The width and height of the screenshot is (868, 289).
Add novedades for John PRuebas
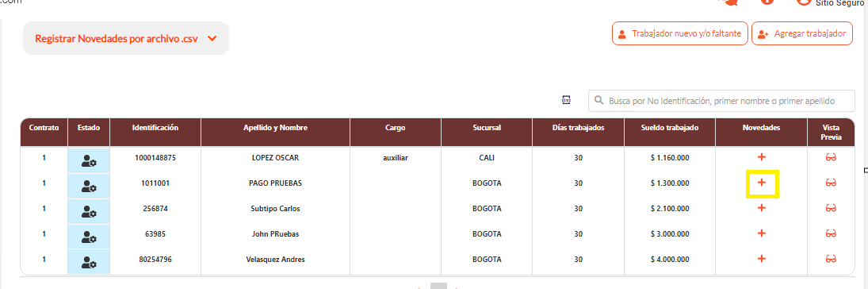click(762, 233)
